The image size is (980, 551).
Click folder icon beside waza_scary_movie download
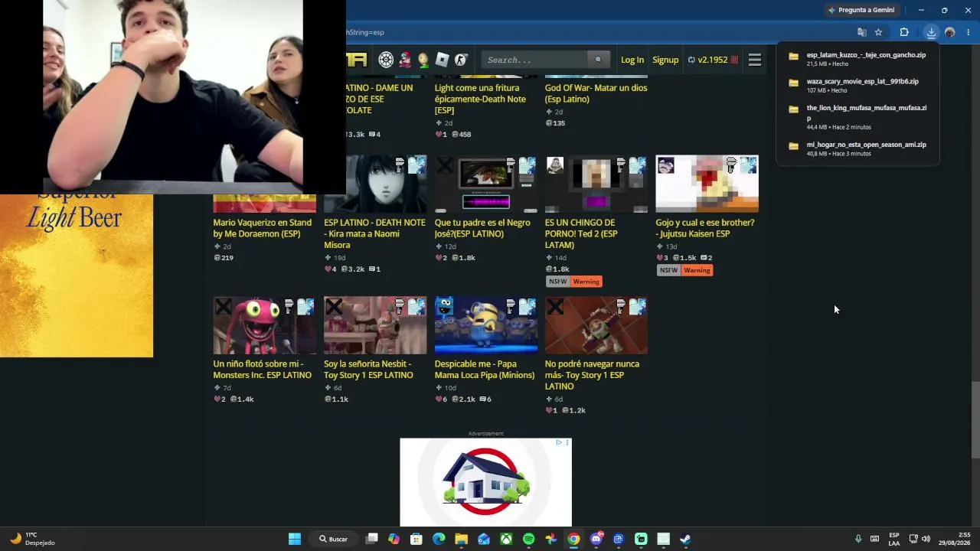coord(793,83)
